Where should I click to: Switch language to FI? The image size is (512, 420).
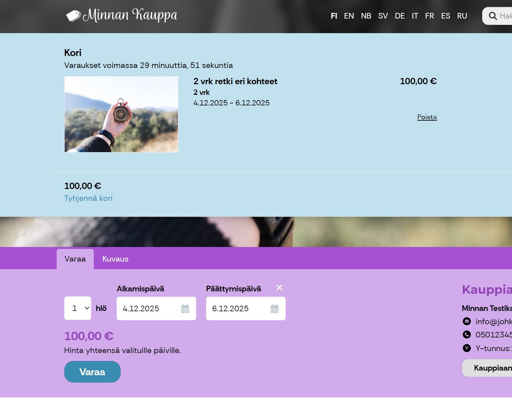pos(334,16)
